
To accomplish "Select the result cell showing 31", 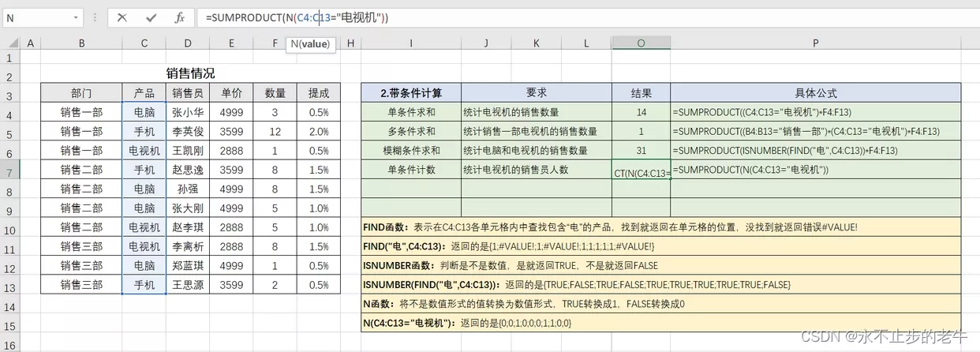I will tap(641, 150).
